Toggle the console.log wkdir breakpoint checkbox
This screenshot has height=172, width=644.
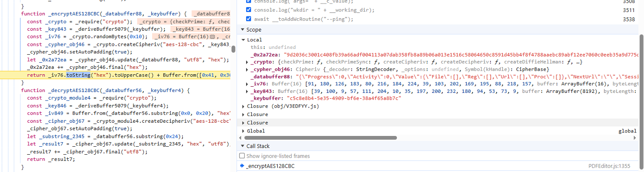(x=249, y=10)
